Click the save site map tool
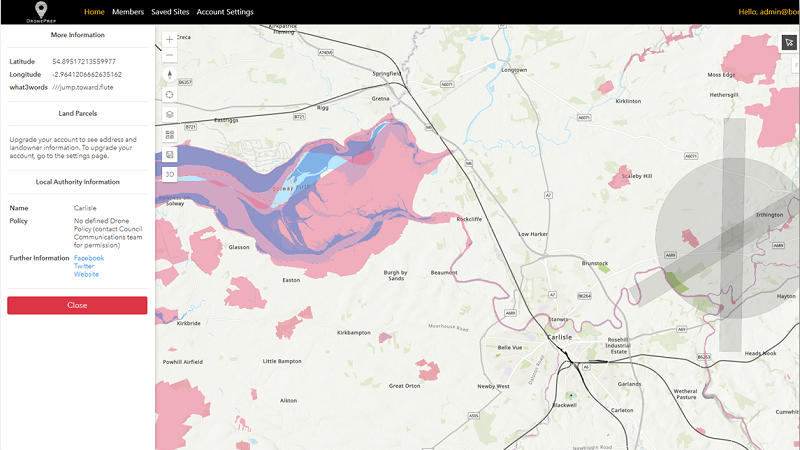 coord(170,155)
